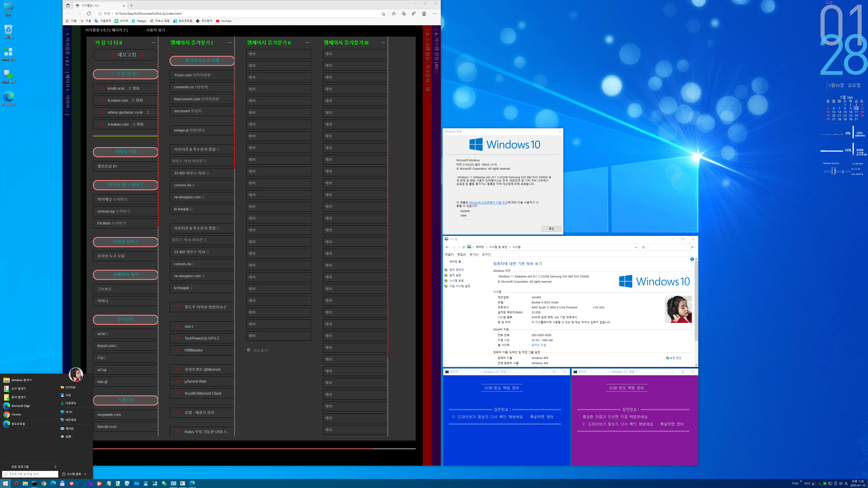The image size is (868, 488).
Task: Click 확인 in Windows 정보 dialog
Action: [551, 229]
